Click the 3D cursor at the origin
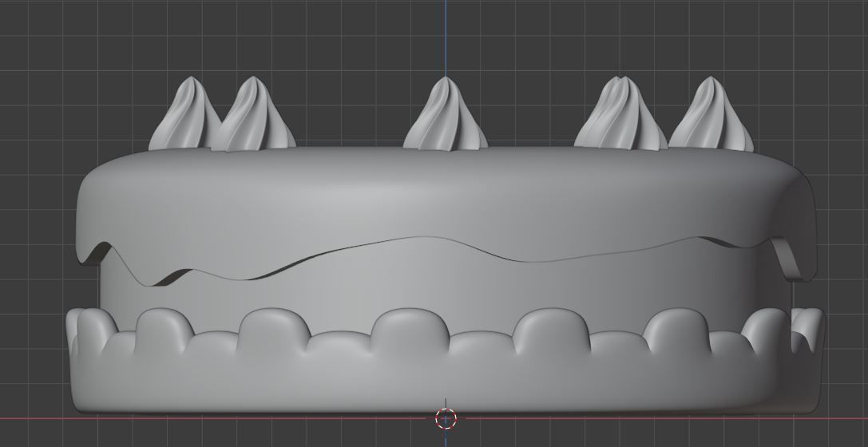The image size is (868, 447). 446,419
